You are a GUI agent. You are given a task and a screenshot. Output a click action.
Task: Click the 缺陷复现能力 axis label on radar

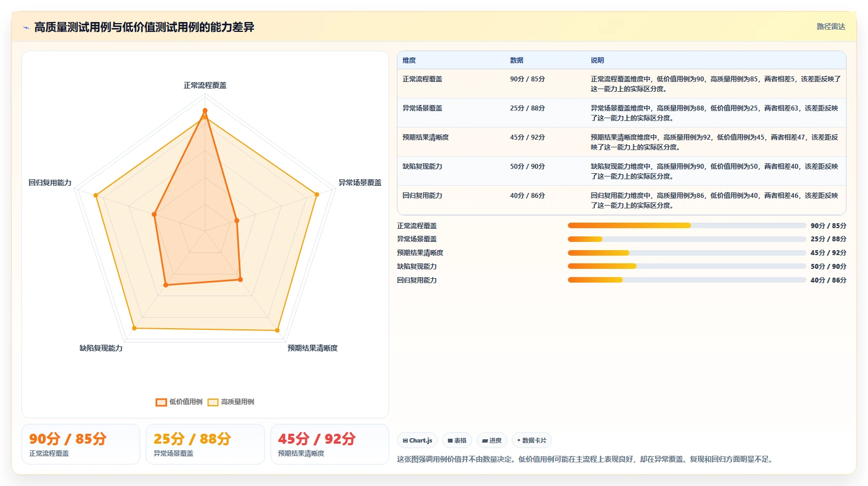pos(101,348)
